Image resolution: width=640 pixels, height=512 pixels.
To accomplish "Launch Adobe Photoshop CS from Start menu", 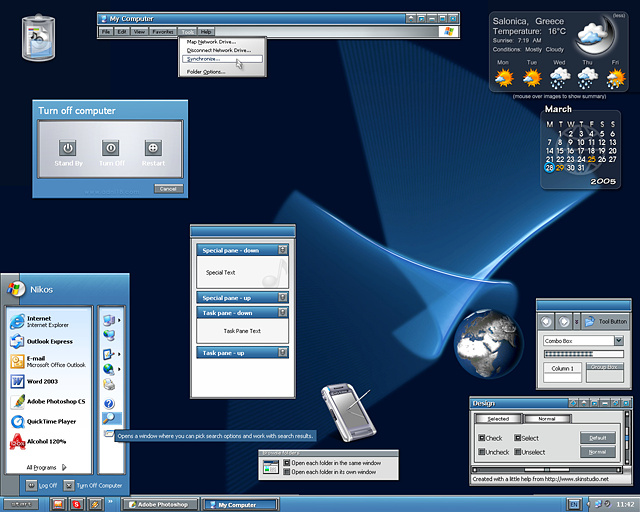I will [x=52, y=401].
